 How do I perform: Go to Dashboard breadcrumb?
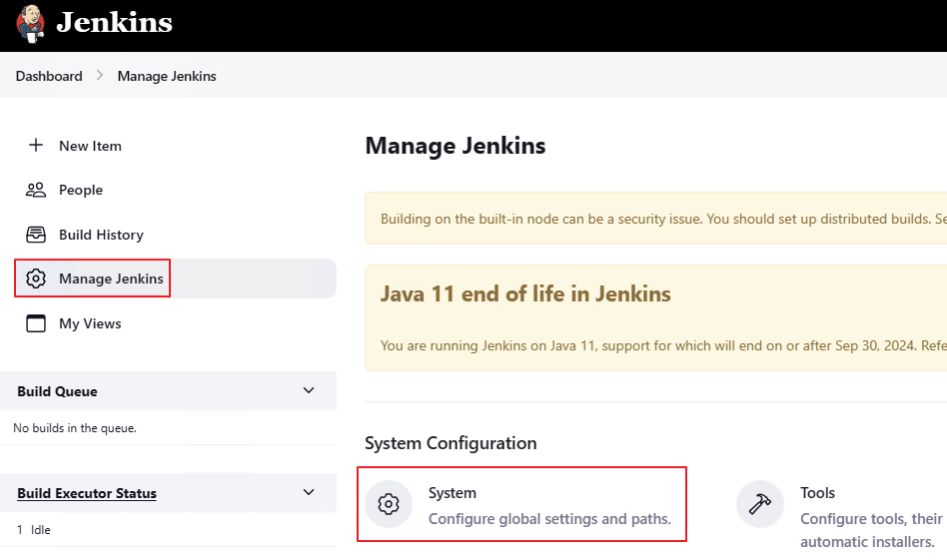click(x=49, y=76)
